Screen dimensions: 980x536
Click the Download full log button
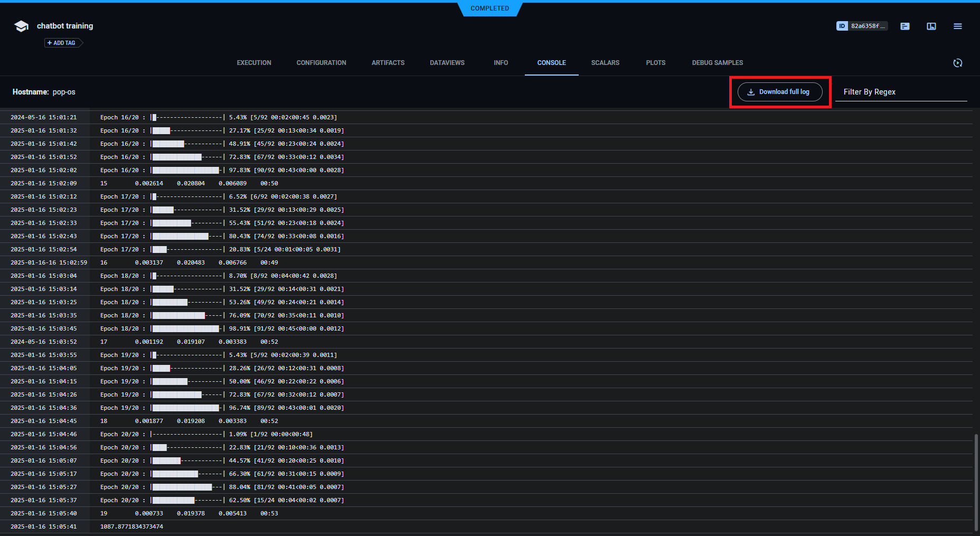click(x=780, y=91)
